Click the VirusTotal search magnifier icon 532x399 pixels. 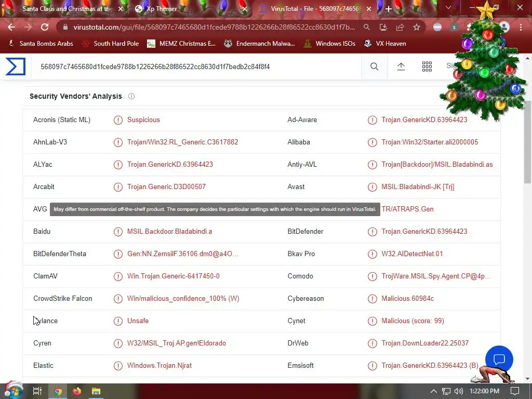point(374,66)
